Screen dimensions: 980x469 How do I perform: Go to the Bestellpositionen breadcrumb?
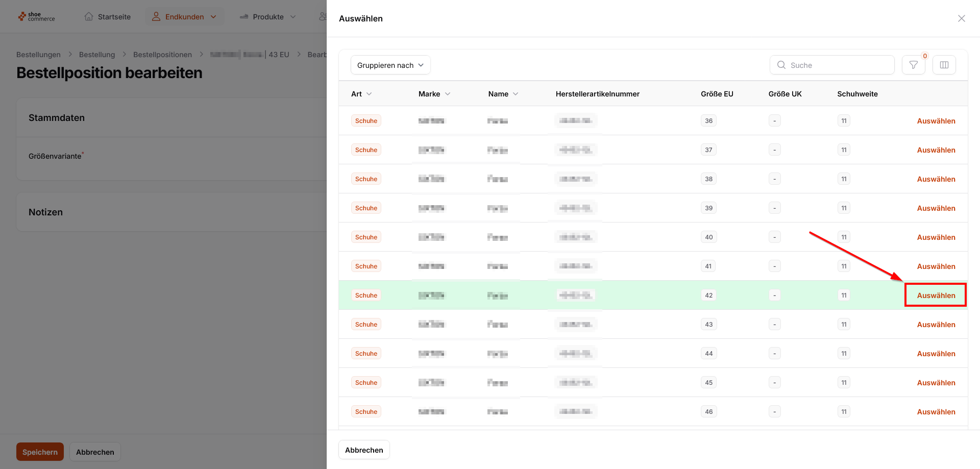[x=162, y=55]
